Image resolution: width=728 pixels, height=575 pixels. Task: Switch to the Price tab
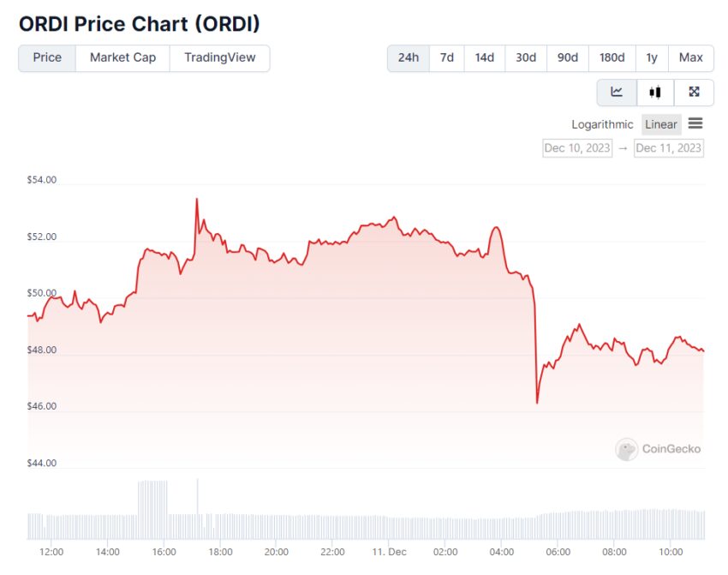coord(47,58)
